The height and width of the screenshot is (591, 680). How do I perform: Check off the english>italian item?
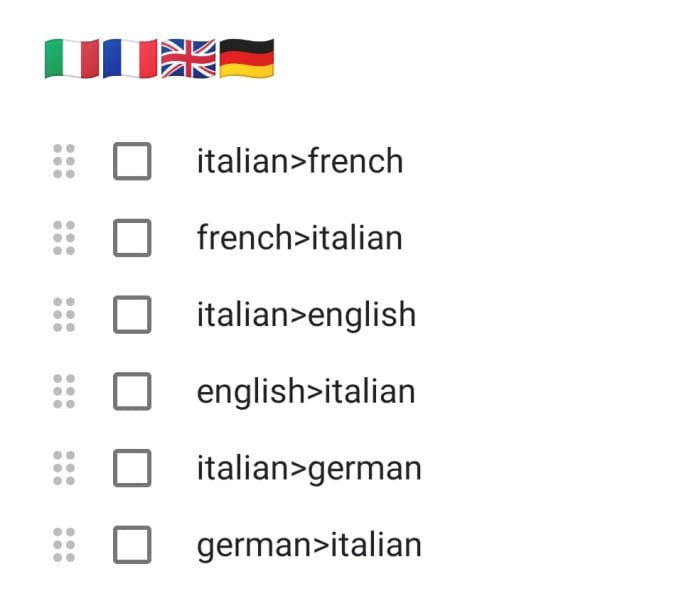pyautogui.click(x=132, y=391)
